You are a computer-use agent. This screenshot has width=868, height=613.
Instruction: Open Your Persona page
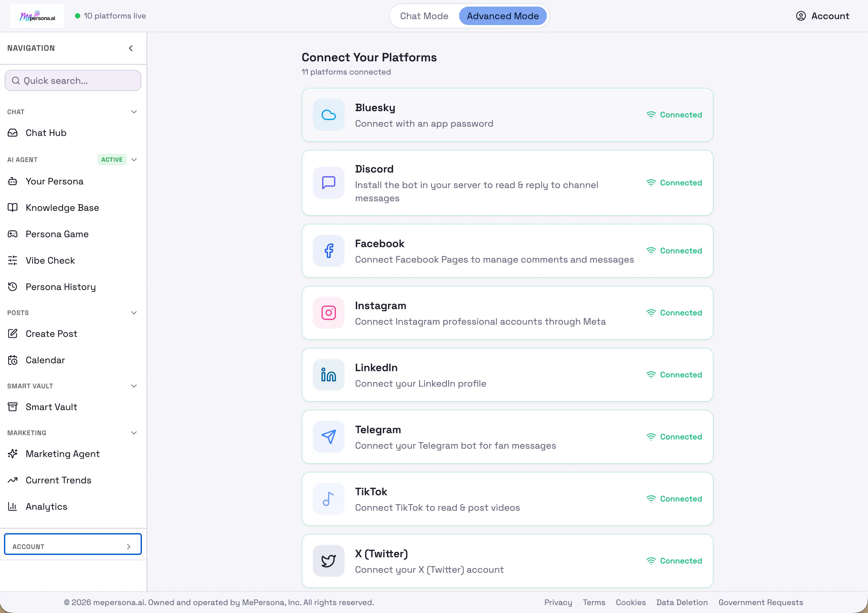(73, 181)
